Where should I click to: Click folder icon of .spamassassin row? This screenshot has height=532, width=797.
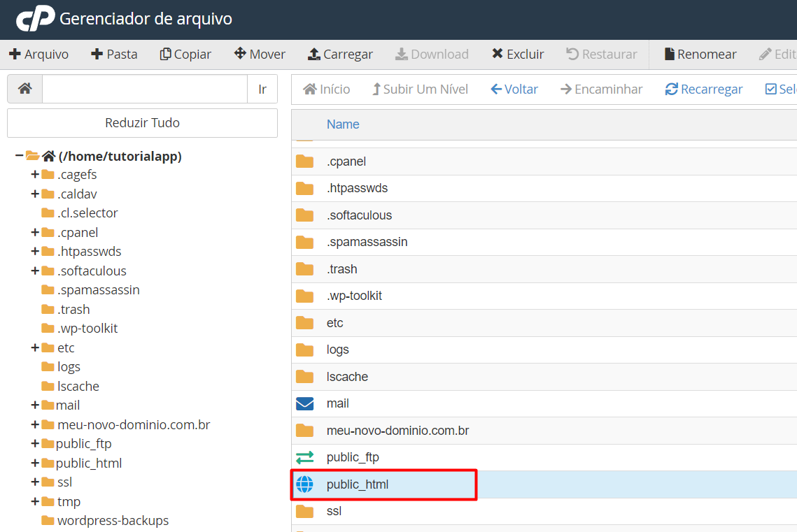click(x=304, y=242)
